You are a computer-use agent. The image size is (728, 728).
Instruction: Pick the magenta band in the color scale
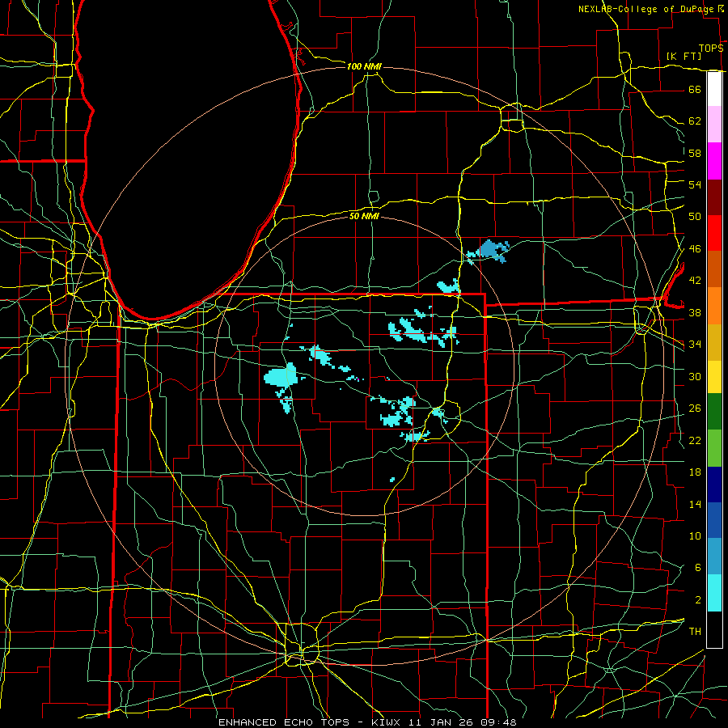[x=714, y=161]
